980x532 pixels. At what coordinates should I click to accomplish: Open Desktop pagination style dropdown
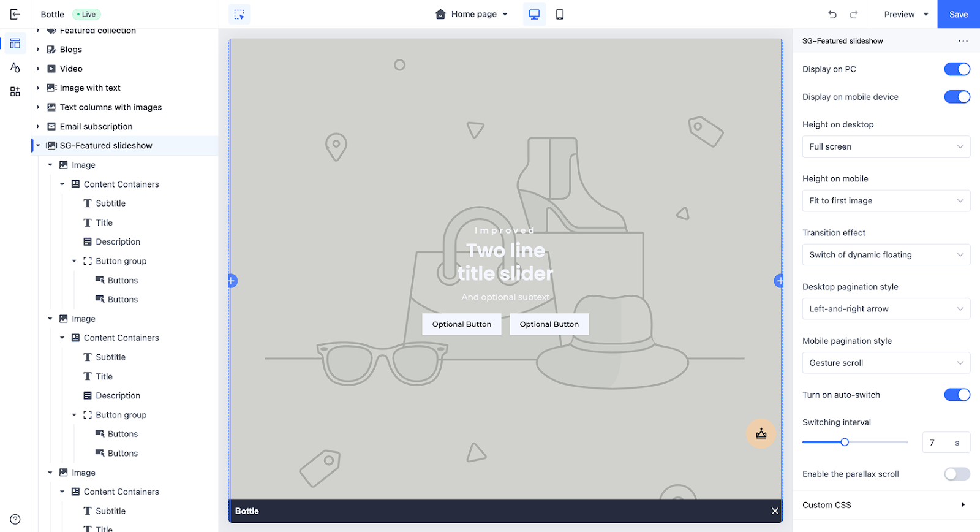886,309
